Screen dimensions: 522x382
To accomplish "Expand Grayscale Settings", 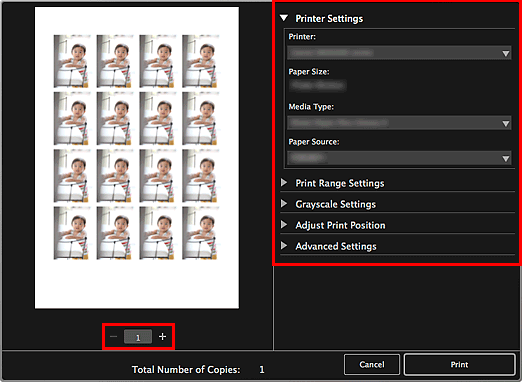I will 284,204.
